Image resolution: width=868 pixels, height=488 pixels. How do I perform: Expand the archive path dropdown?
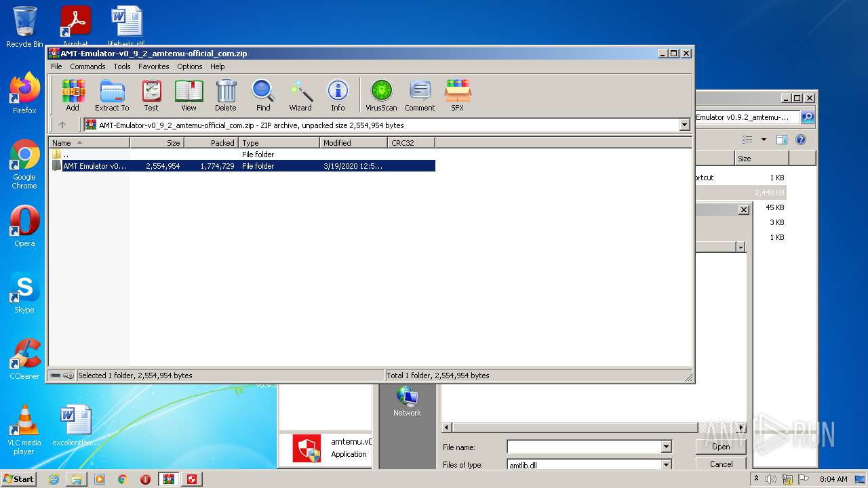(x=684, y=125)
